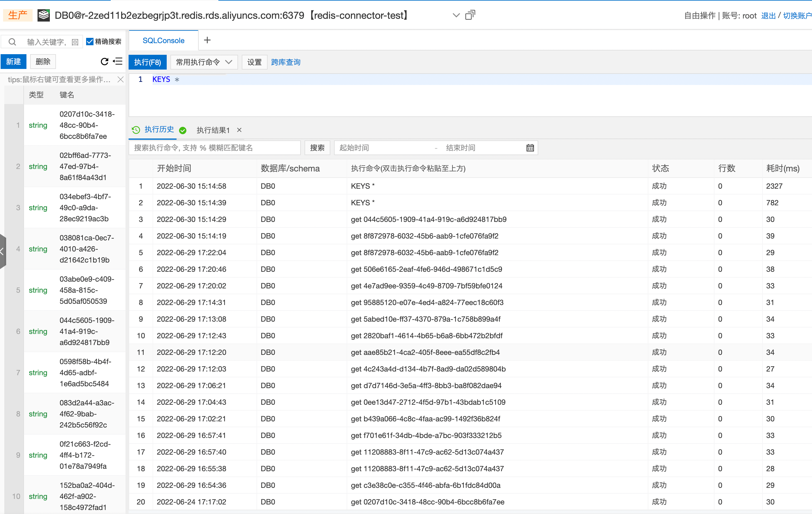Click the 退出 link
The image size is (812, 514).
(768, 15)
